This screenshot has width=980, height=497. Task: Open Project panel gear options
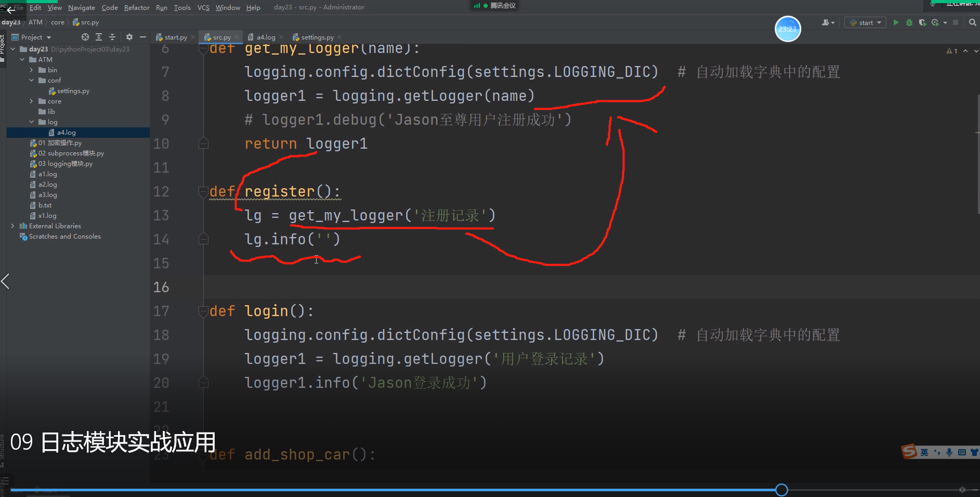pyautogui.click(x=129, y=37)
